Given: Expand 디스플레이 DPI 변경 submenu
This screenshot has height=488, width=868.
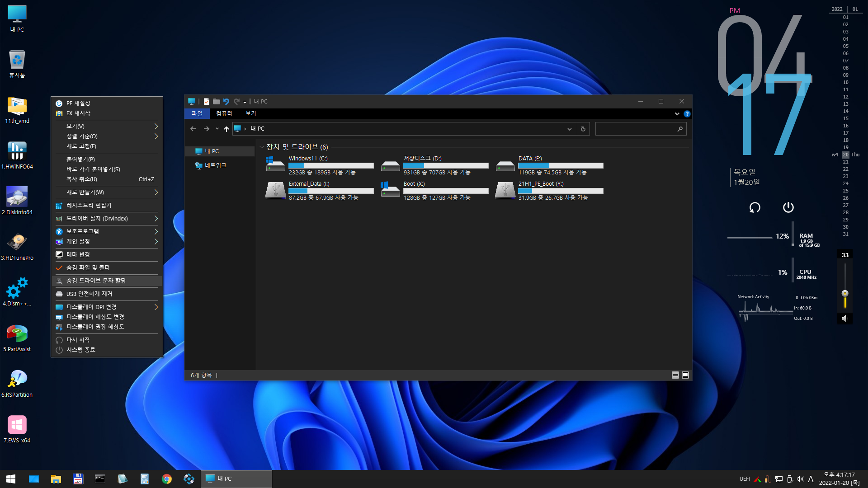Looking at the screenshot, I should pyautogui.click(x=107, y=307).
